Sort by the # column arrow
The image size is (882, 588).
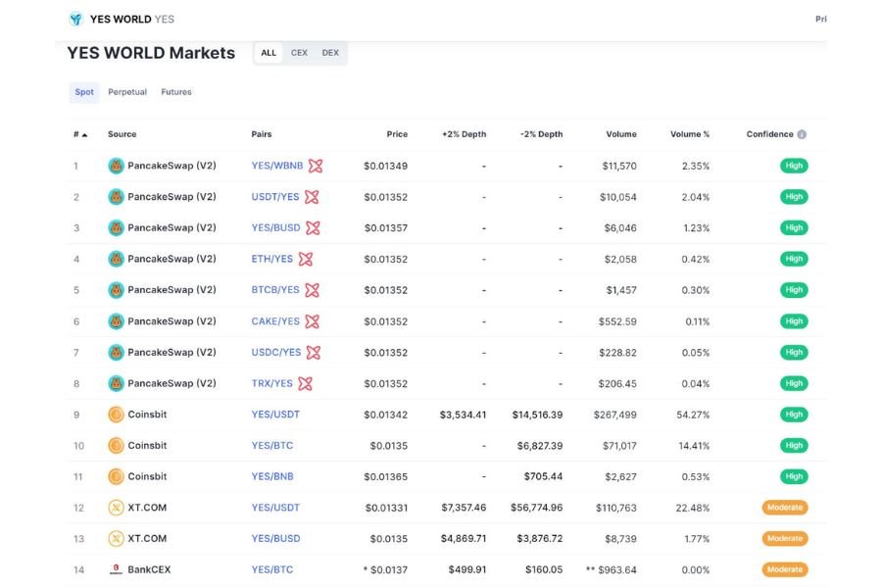(84, 134)
